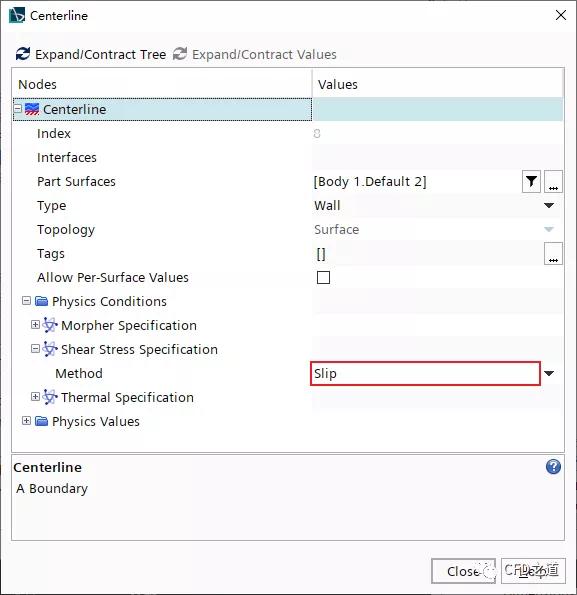Image resolution: width=577 pixels, height=595 pixels.
Task: Expand the Morpher Specification node
Action: pos(35,325)
